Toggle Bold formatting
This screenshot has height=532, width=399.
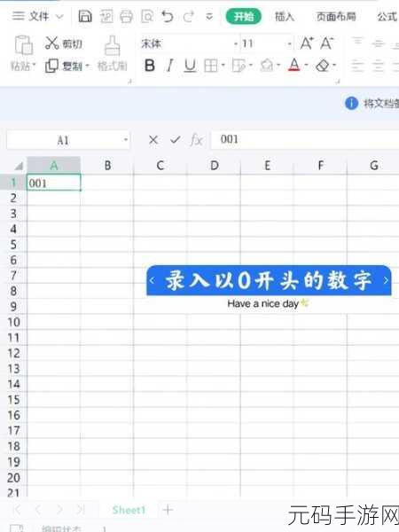point(150,65)
